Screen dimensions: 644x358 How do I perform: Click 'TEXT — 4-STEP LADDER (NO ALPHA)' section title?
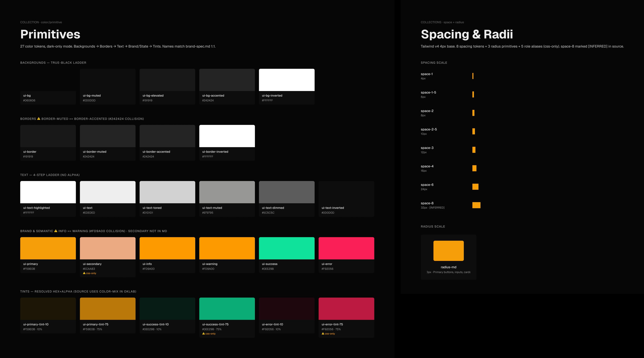[x=50, y=175]
